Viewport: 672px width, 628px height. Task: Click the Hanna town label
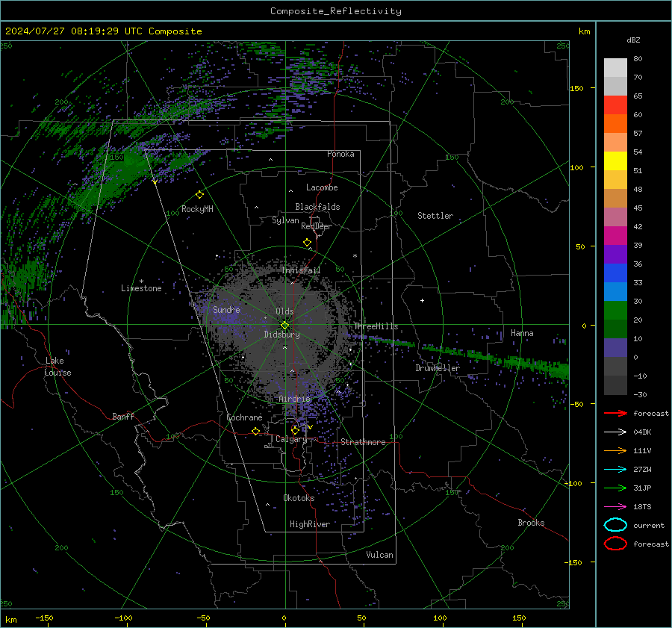click(x=522, y=333)
